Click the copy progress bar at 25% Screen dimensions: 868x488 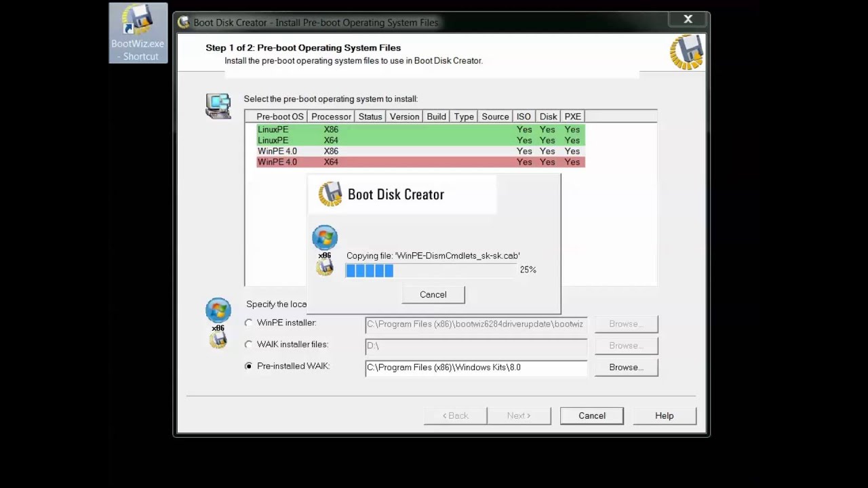(x=431, y=270)
